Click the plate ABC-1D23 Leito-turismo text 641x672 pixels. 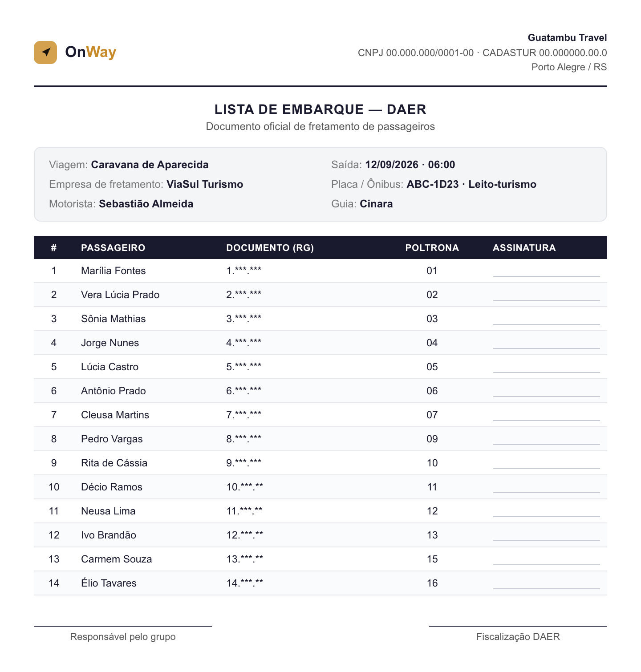[471, 184]
